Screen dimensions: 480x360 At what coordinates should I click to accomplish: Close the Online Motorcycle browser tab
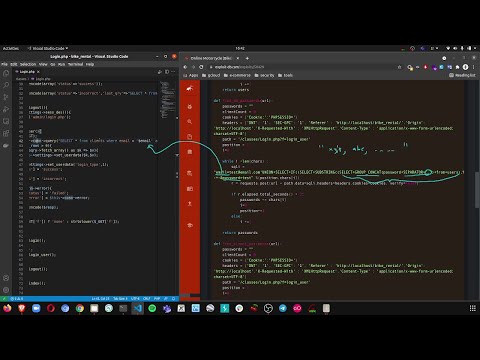238,58
